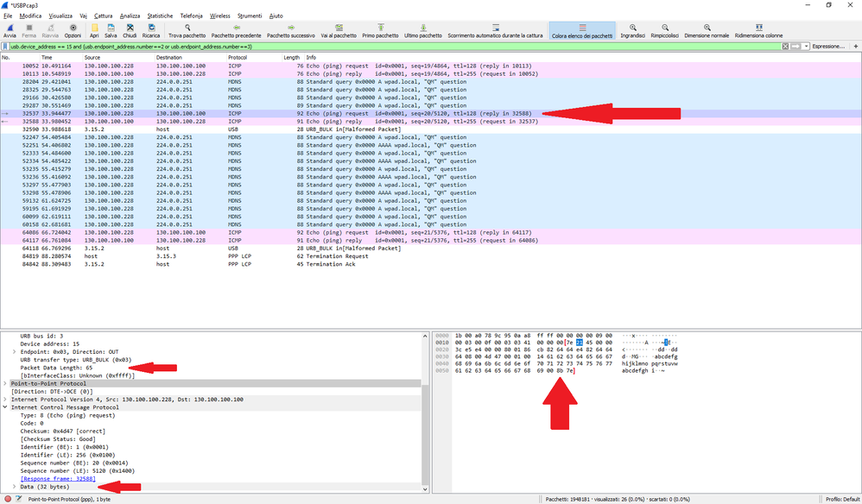
Task: Click the details pane scroll down arrow
Action: tap(425, 488)
